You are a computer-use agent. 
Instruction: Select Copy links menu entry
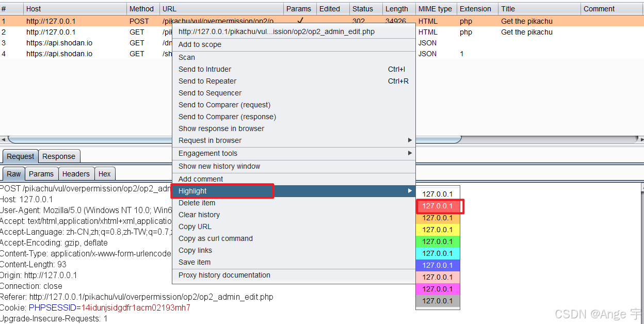coord(294,250)
